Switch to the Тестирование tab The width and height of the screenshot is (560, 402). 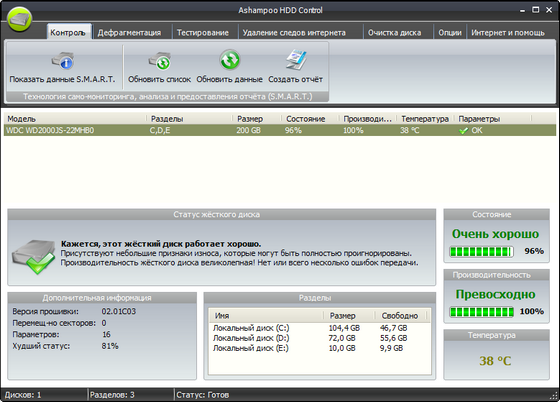coord(203,32)
